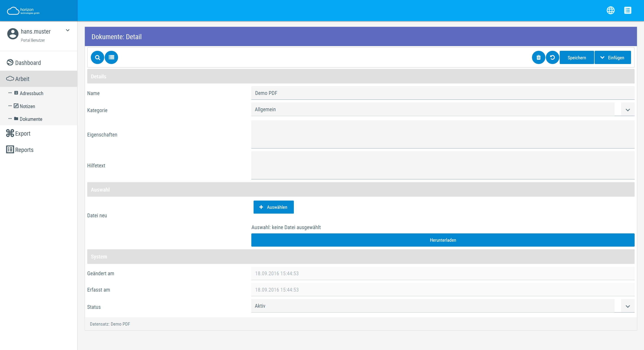Open the Dokumente folder in the sidebar
Image resolution: width=644 pixels, height=350 pixels.
(31, 119)
